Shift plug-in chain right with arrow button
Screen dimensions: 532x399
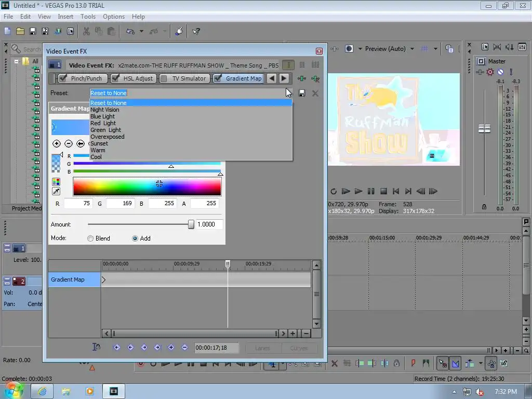tap(284, 78)
